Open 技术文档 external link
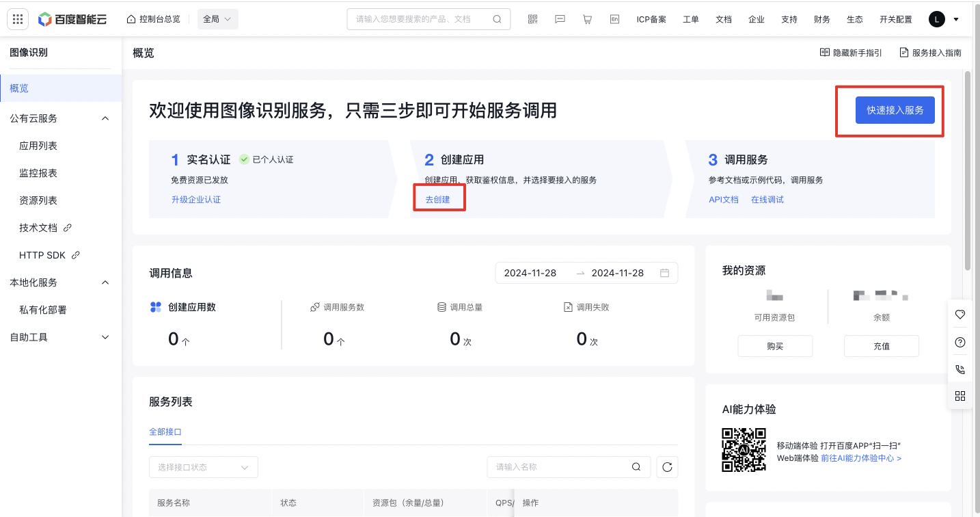 coord(46,228)
